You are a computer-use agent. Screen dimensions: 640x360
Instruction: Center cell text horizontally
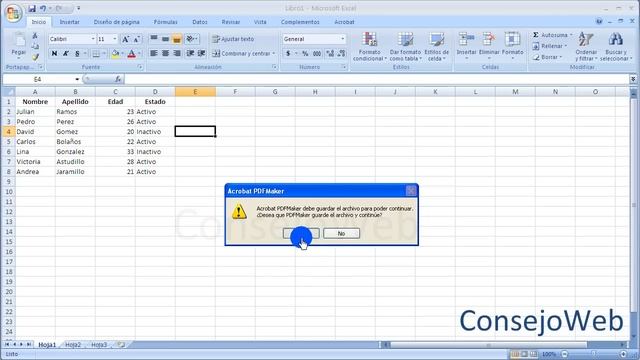165,53
